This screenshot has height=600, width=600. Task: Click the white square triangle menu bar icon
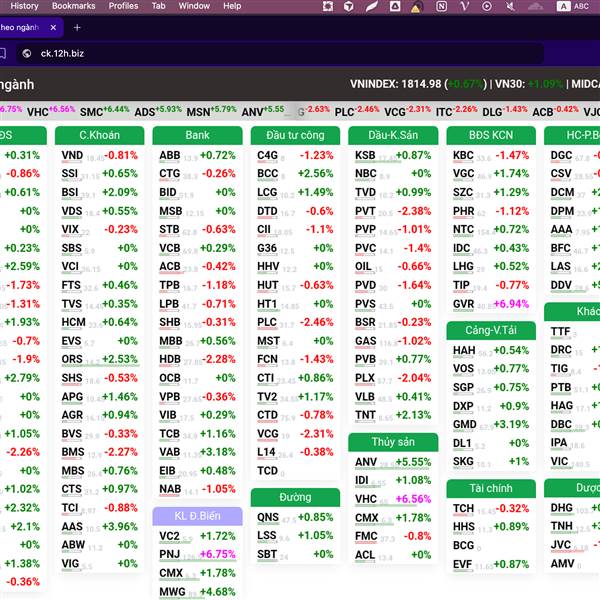(x=395, y=6)
